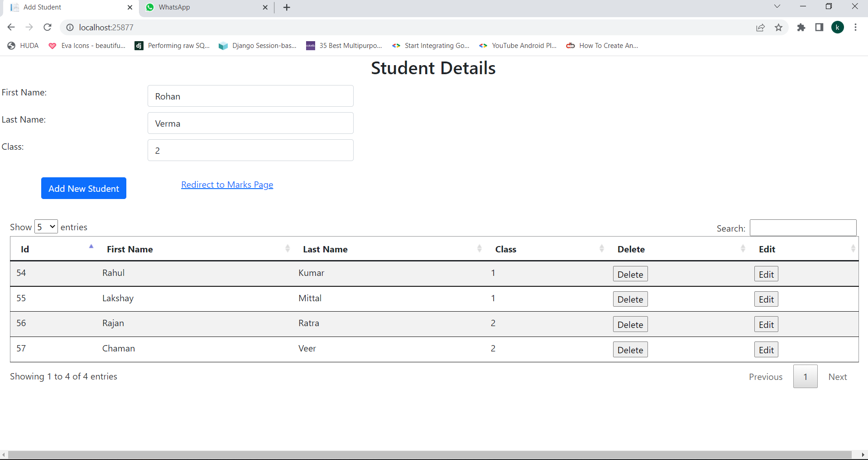Bookmark this page with the star icon
The image size is (868, 460).
[x=779, y=28]
